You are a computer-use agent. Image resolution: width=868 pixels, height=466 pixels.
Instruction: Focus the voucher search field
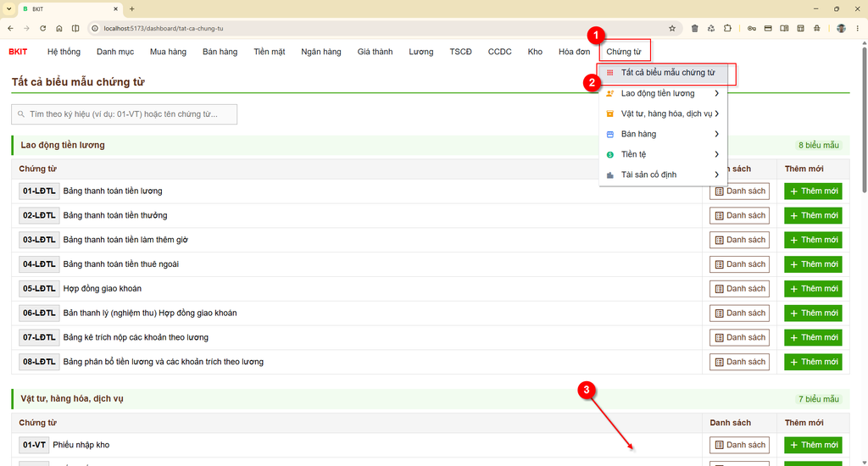[x=124, y=114]
